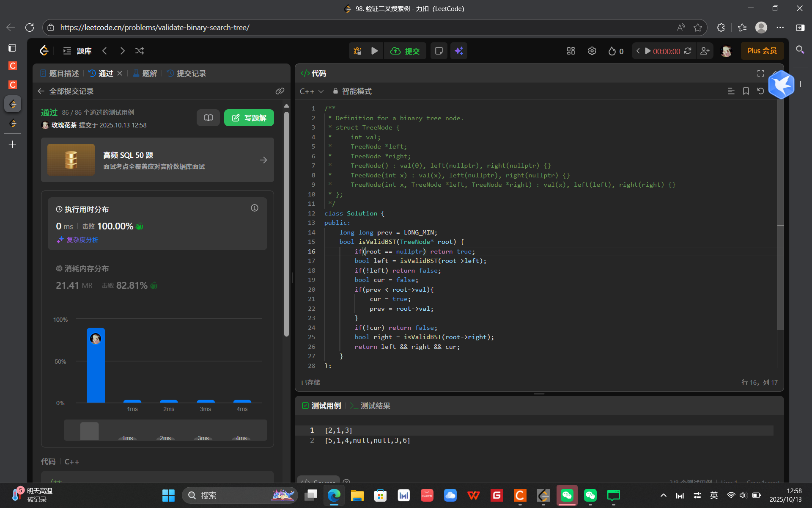Open the notes icon beside 提交
The width and height of the screenshot is (812, 508).
pyautogui.click(x=439, y=51)
